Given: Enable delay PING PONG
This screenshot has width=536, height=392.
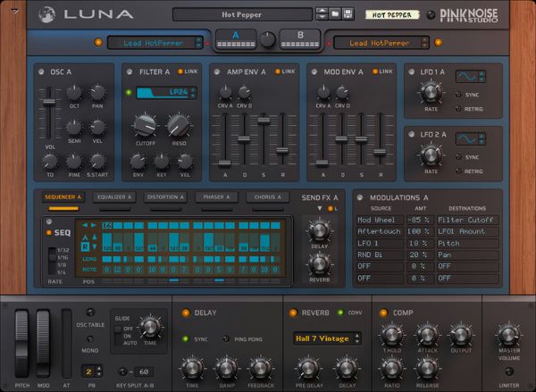Looking at the screenshot, I should pos(226,339).
